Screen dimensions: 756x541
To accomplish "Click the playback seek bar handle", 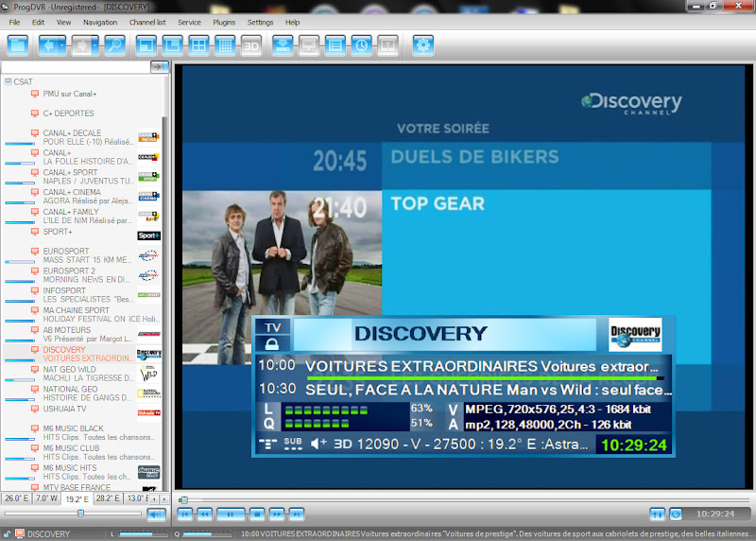I will [183, 500].
